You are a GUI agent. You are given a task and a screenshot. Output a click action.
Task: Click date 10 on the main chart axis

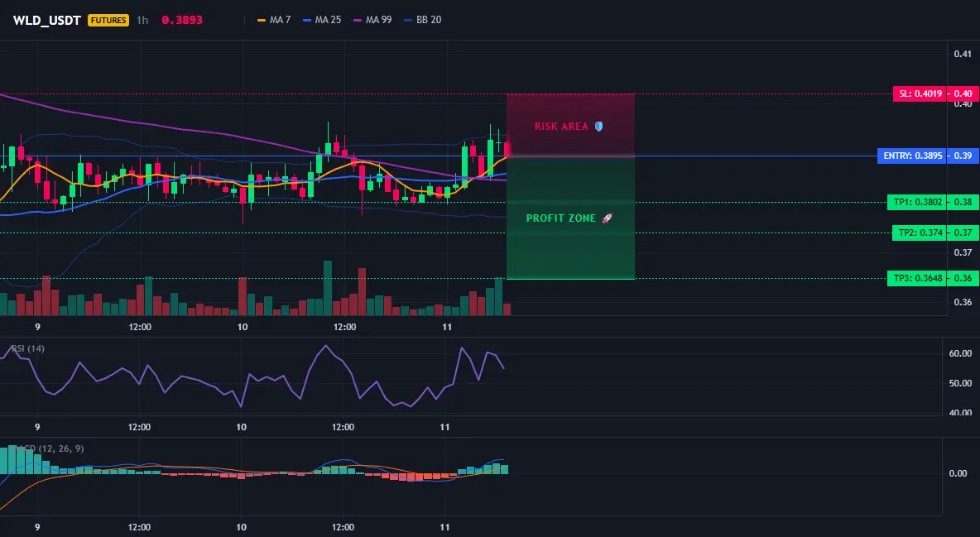coord(243,327)
